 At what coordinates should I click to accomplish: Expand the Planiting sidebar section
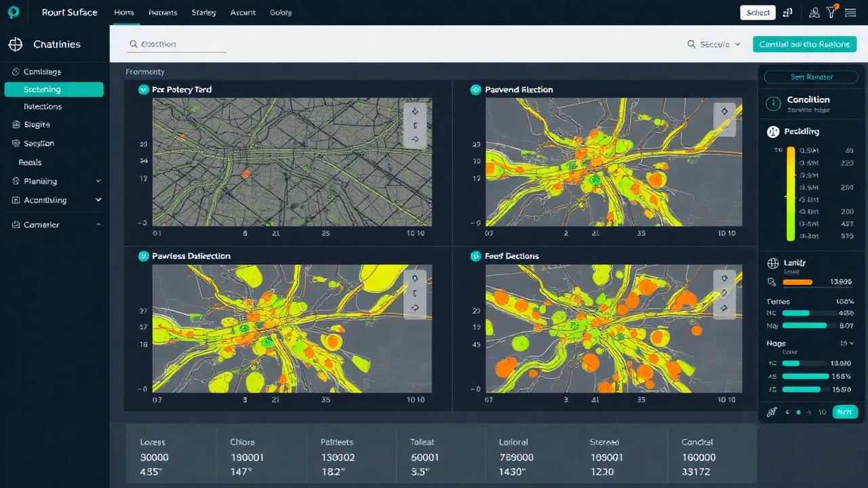point(98,182)
